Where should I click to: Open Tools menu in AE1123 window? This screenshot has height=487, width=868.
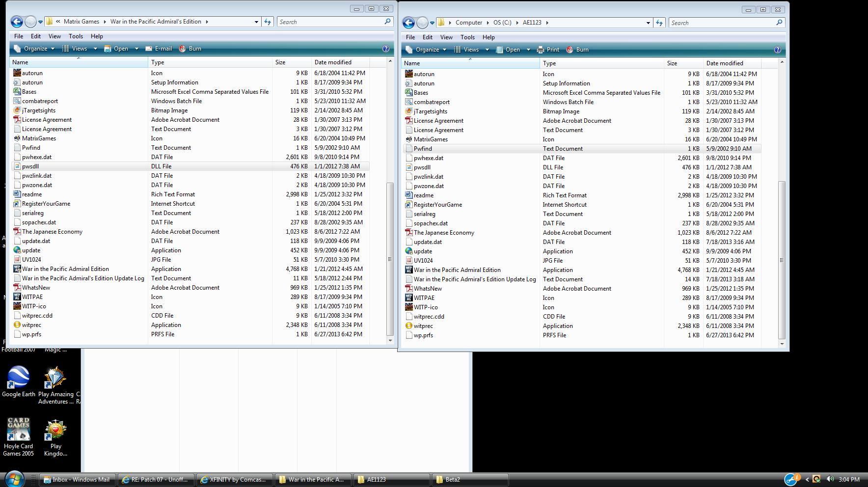[467, 37]
